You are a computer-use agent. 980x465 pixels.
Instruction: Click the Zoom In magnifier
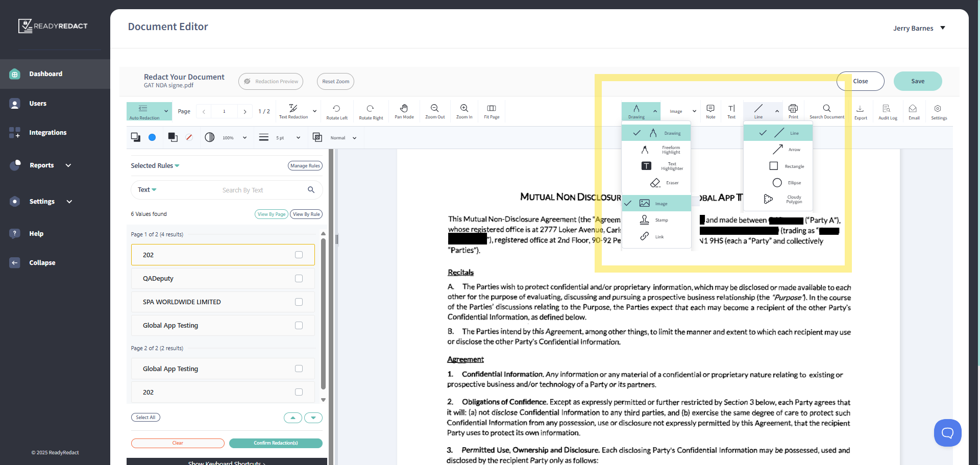click(464, 111)
